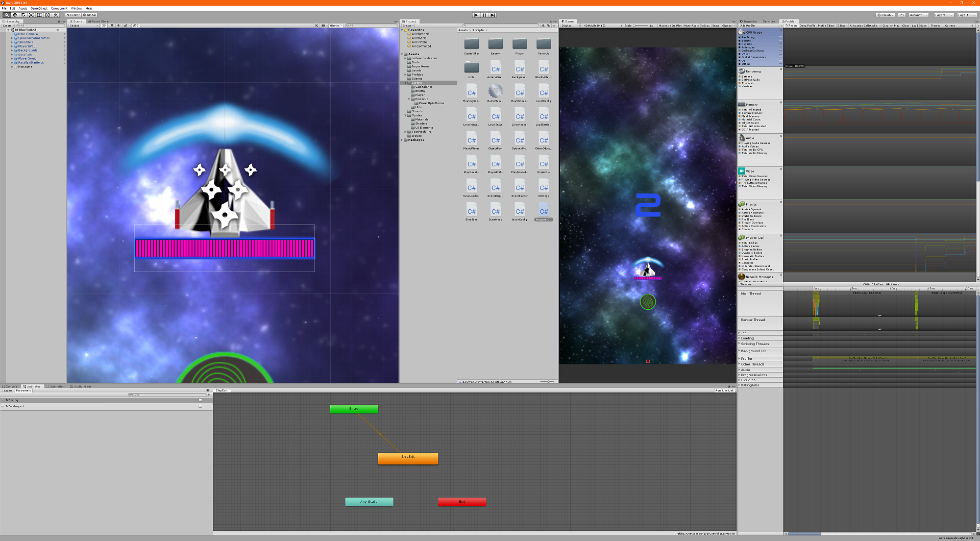This screenshot has width=980, height=541.
Task: Select the Scale tool
Action: click(31, 15)
